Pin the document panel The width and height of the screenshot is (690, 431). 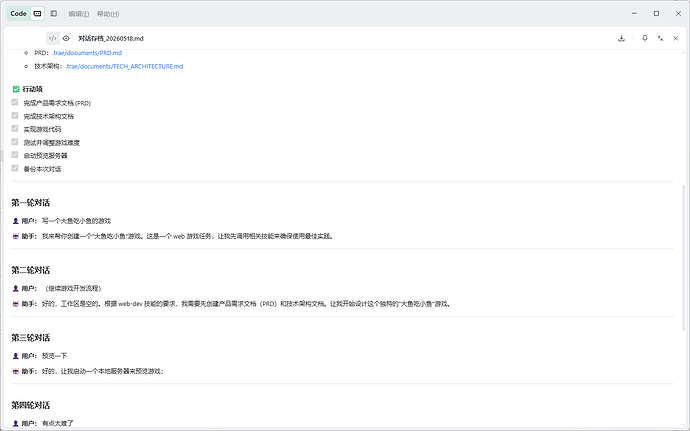click(645, 38)
